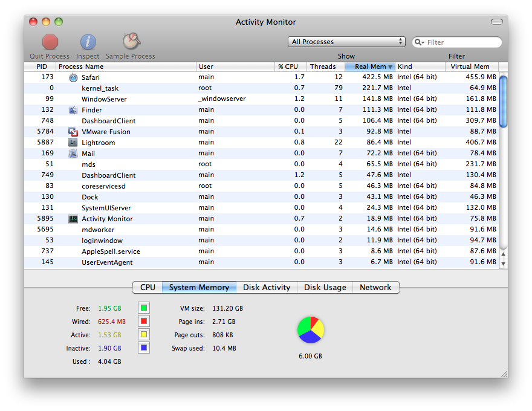Sort by Kind column header

pos(420,66)
